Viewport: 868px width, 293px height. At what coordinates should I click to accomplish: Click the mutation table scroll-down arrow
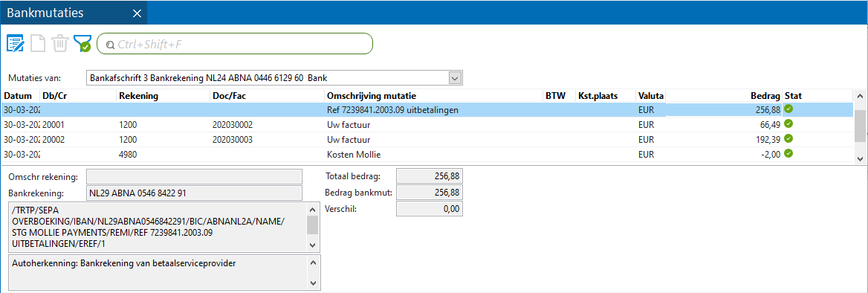point(860,159)
